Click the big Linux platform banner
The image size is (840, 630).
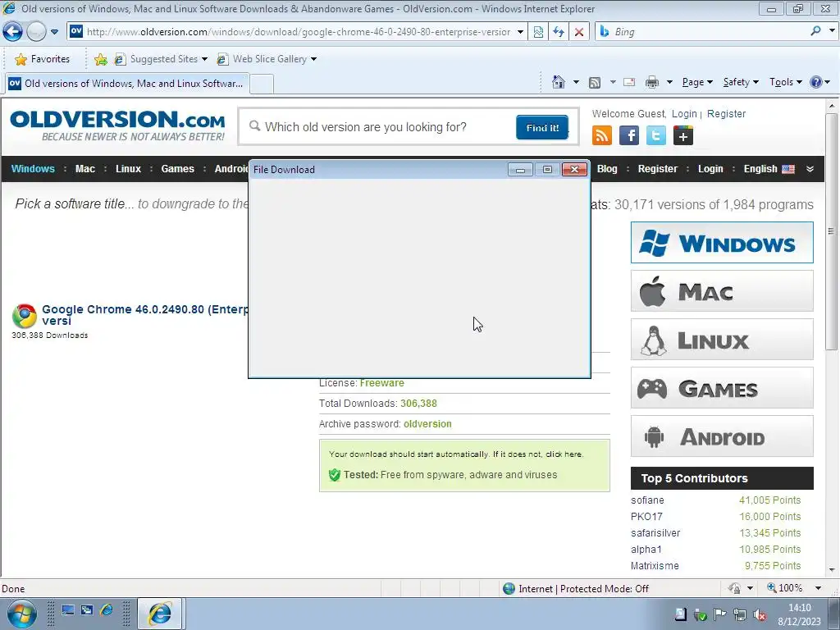point(722,340)
